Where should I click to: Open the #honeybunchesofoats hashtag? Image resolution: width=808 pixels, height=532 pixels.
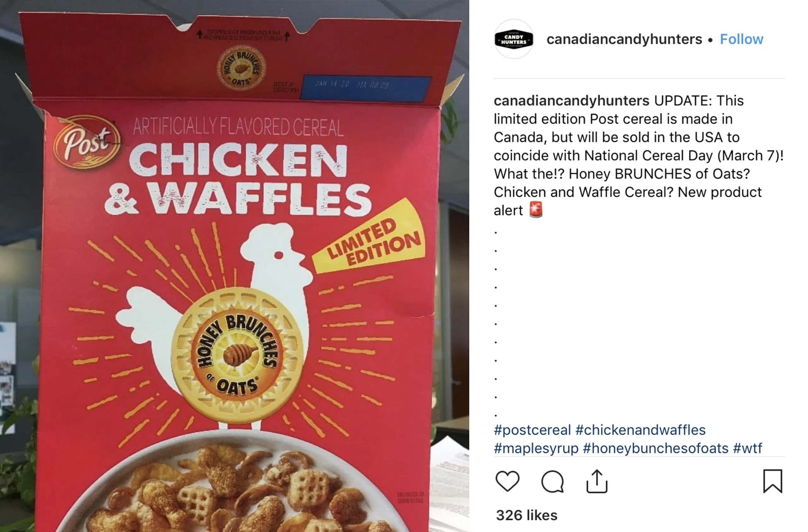(x=656, y=448)
